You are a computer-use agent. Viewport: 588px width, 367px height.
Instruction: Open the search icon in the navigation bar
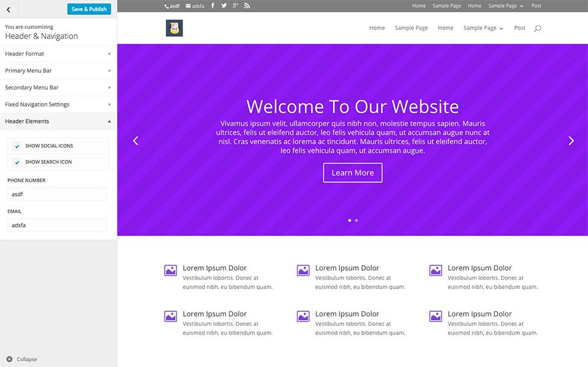[x=537, y=28]
